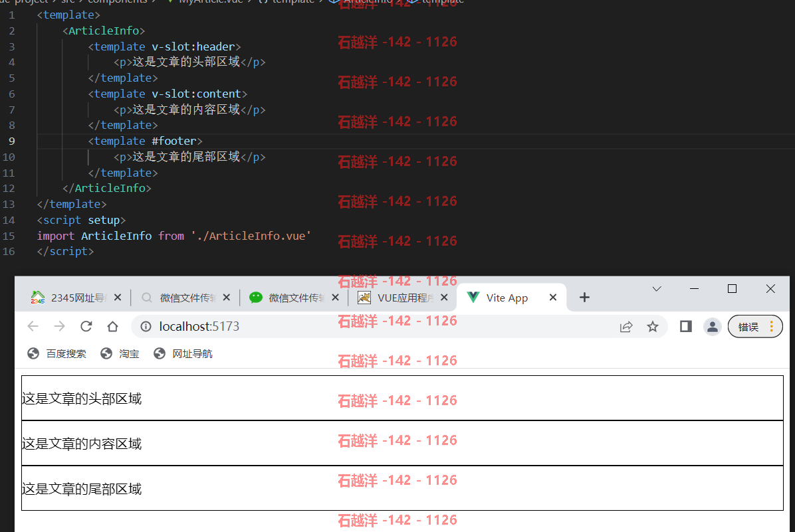Click the closing ArticleInfo tag on line 12
The image size is (795, 532).
pos(107,188)
